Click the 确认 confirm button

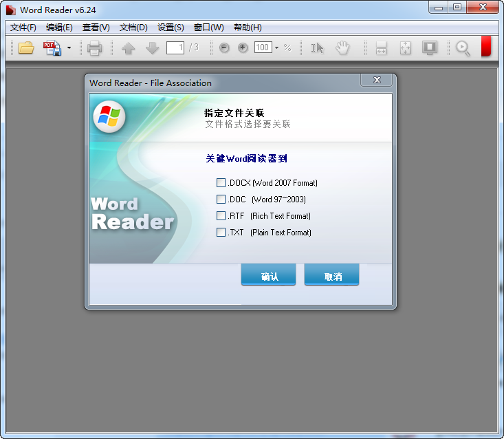click(x=268, y=275)
